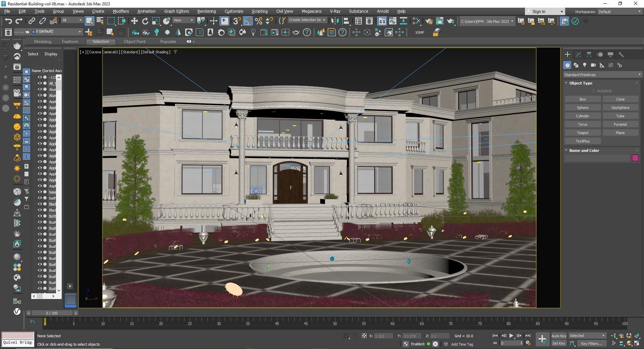Select the Shapes category icon
The image size is (644, 349).
click(576, 65)
